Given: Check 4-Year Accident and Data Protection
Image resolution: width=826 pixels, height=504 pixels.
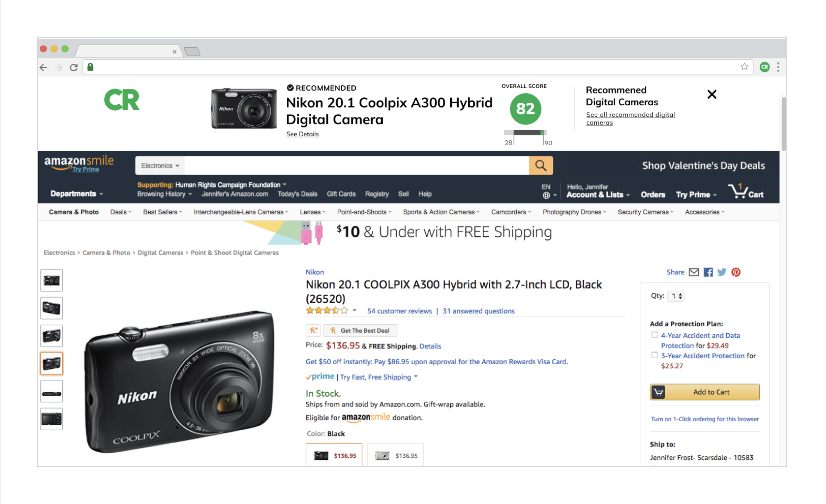Looking at the screenshot, I should pyautogui.click(x=655, y=335).
